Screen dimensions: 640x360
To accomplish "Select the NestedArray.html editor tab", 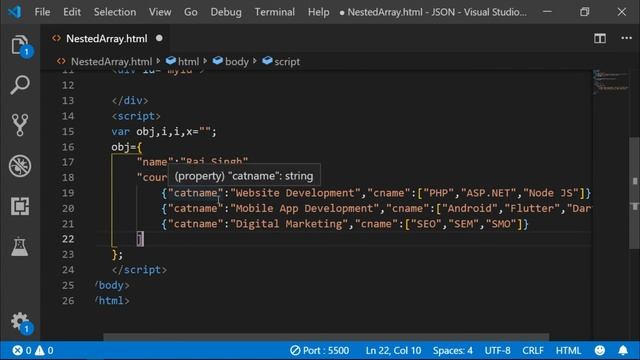I will [x=105, y=38].
